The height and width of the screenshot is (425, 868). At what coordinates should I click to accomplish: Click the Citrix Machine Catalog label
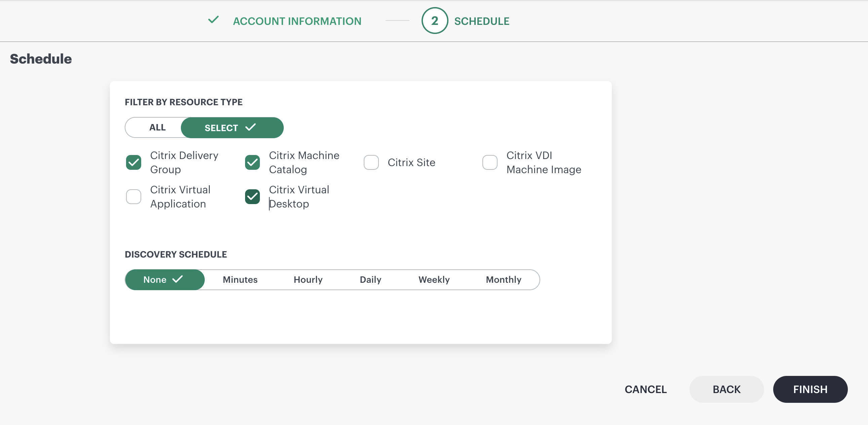304,162
